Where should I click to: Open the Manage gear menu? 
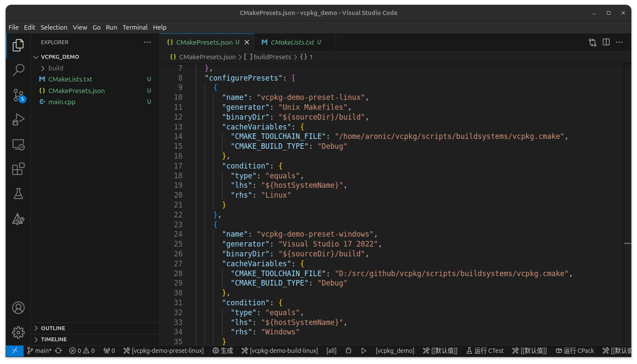click(18, 332)
